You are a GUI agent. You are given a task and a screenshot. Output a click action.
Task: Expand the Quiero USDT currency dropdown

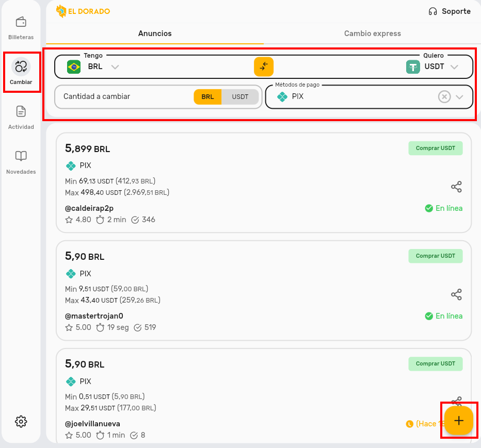pyautogui.click(x=454, y=67)
